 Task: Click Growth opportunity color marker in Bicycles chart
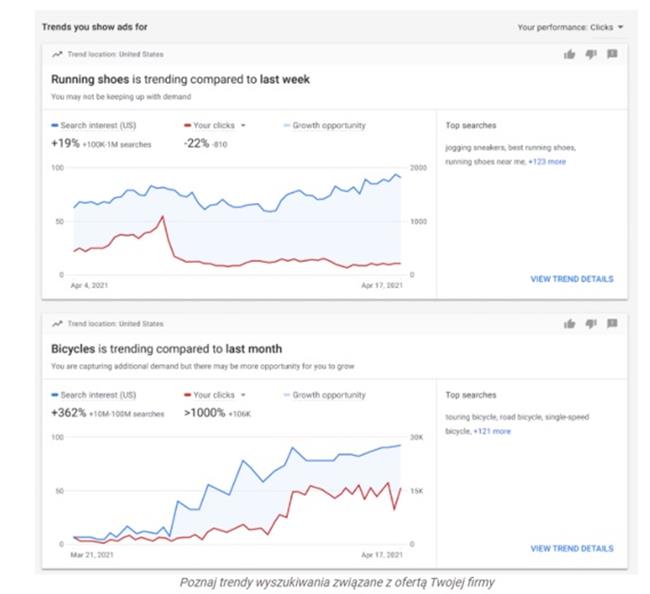286,395
